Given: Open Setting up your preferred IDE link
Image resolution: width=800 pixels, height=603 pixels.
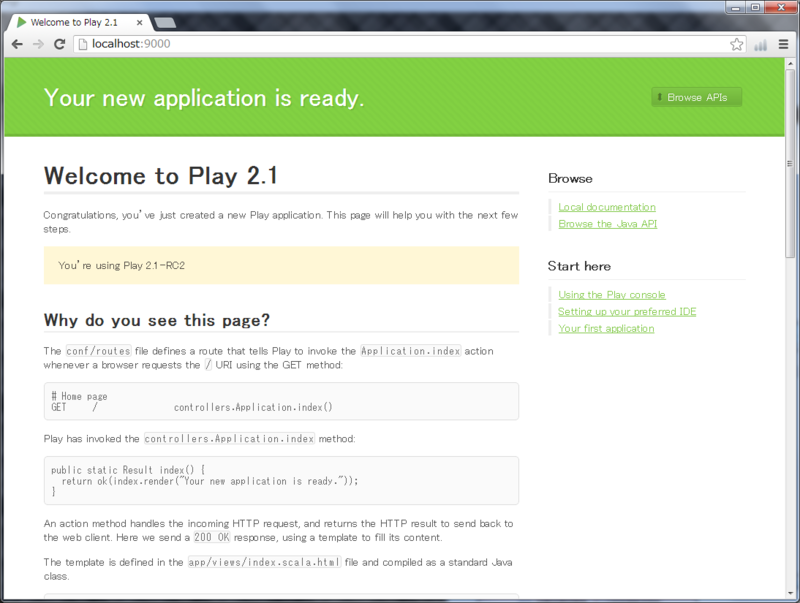Looking at the screenshot, I should click(627, 312).
